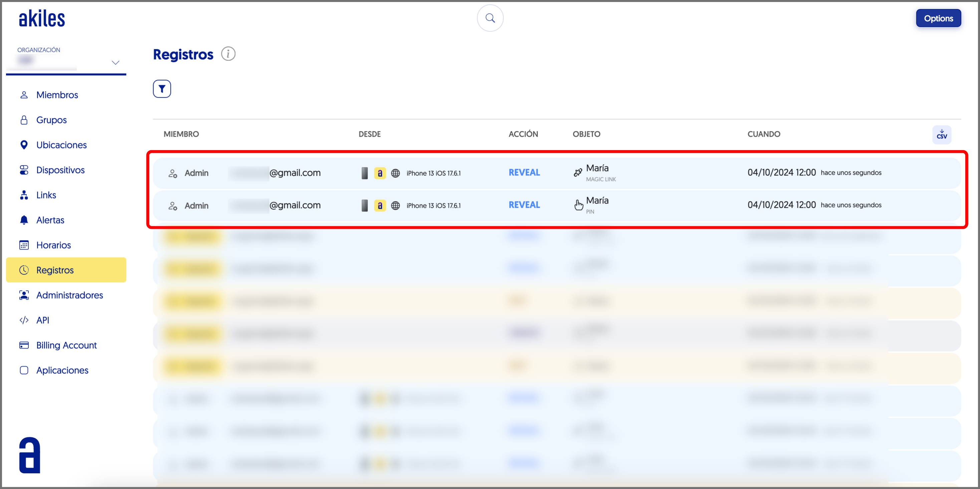Download the records as CSV
The width and height of the screenshot is (980, 489).
[941, 135]
